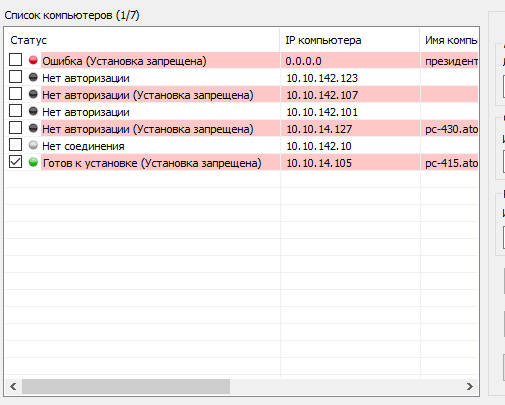
Task: Sort by the Имя компьютера column header
Action: click(449, 40)
